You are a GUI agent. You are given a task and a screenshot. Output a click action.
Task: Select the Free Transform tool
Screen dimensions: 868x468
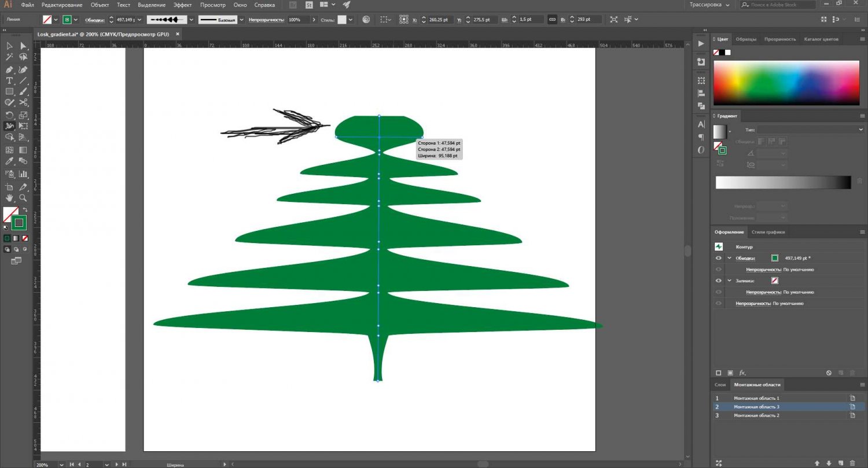click(23, 126)
